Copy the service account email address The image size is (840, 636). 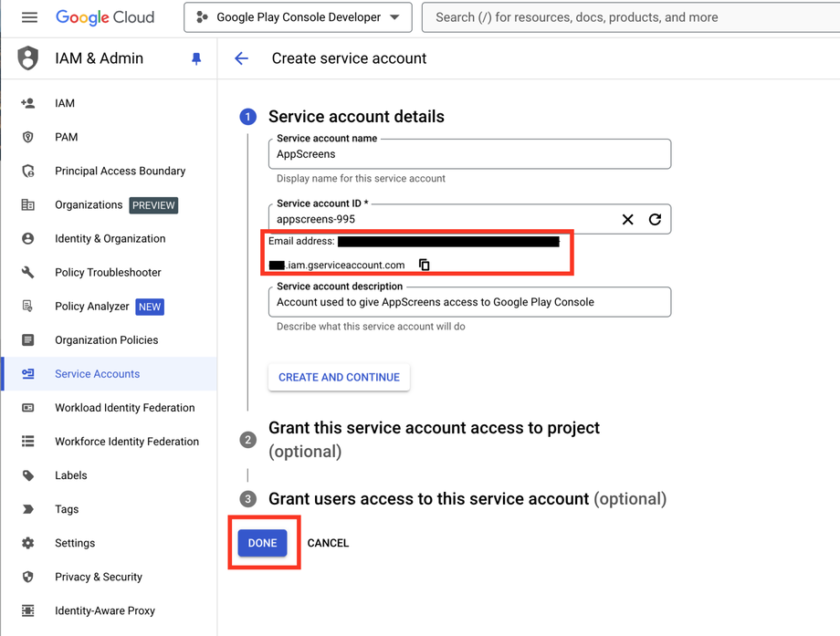[424, 265]
